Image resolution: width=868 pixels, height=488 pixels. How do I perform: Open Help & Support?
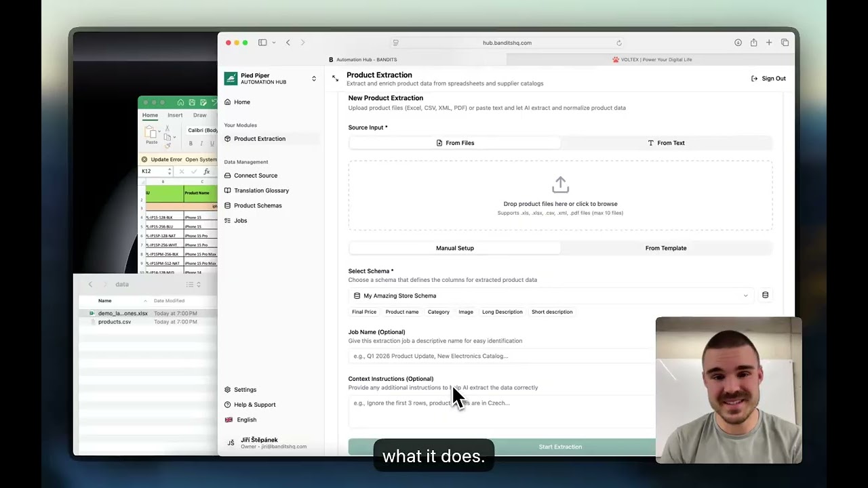point(254,405)
